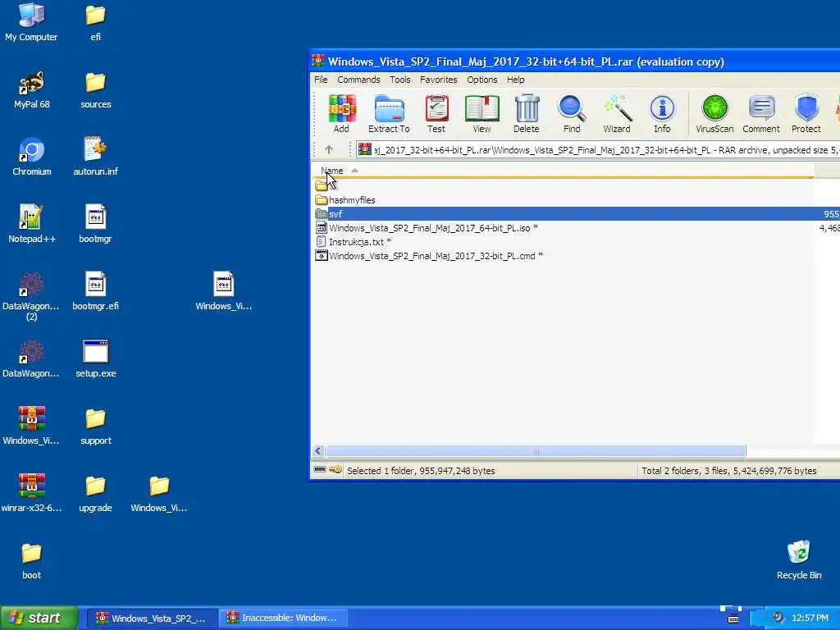Click the Test archive icon

436,113
